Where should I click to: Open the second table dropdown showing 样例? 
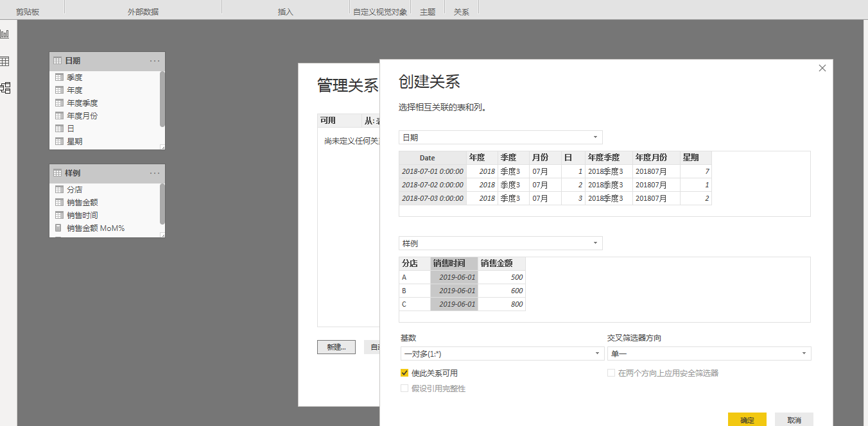tap(501, 243)
